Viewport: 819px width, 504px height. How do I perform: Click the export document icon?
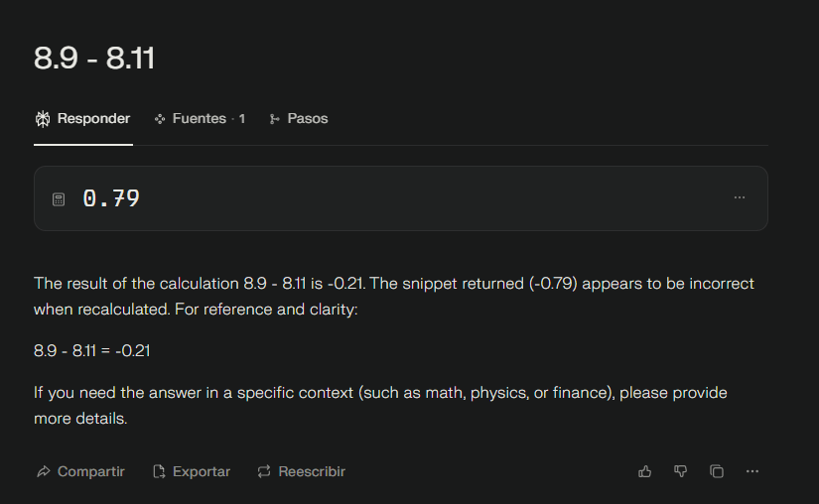[x=159, y=471]
